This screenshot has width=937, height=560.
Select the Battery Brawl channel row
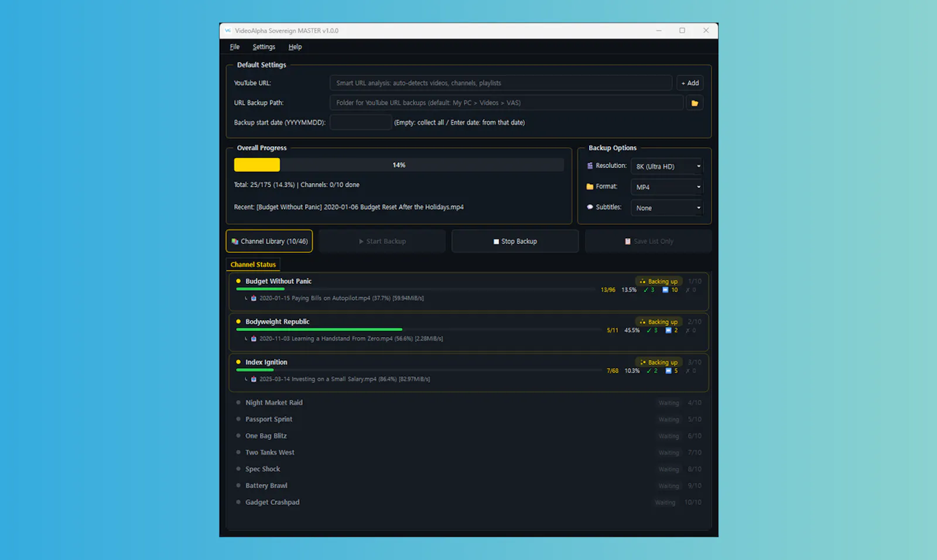(468, 486)
